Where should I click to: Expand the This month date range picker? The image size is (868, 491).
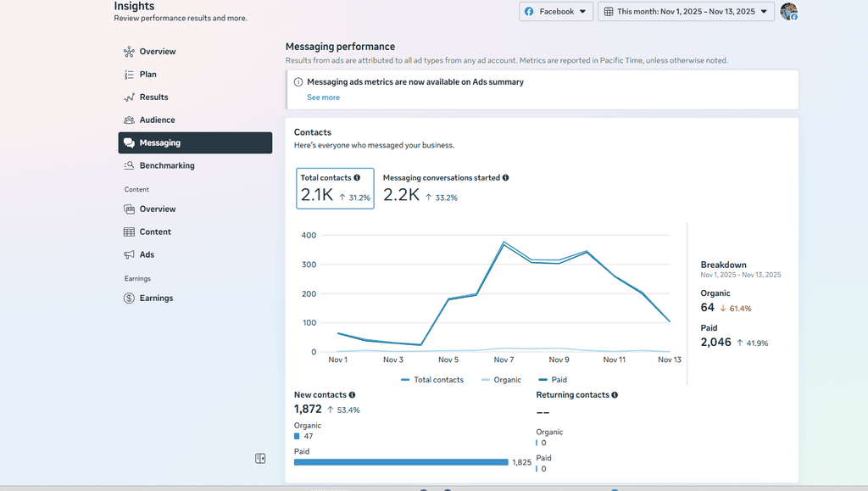686,12
